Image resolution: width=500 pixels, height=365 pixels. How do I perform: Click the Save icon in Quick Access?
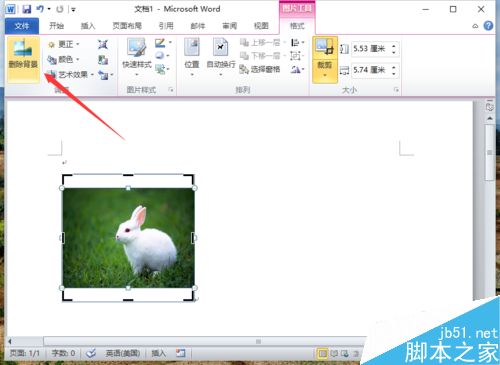[x=27, y=9]
